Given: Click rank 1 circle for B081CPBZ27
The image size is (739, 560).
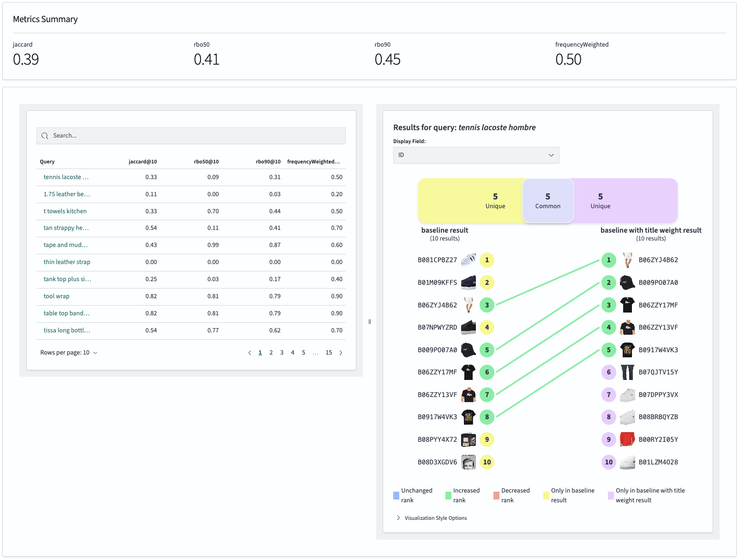Looking at the screenshot, I should (x=487, y=260).
